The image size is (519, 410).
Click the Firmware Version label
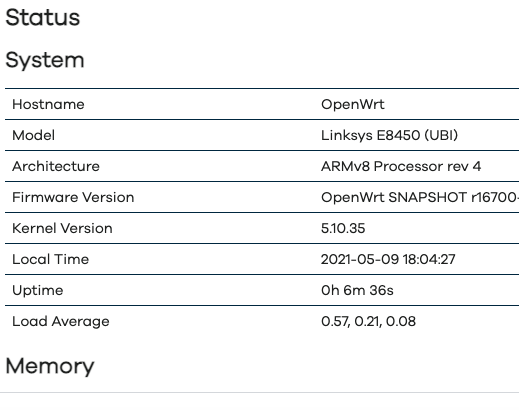click(x=73, y=197)
